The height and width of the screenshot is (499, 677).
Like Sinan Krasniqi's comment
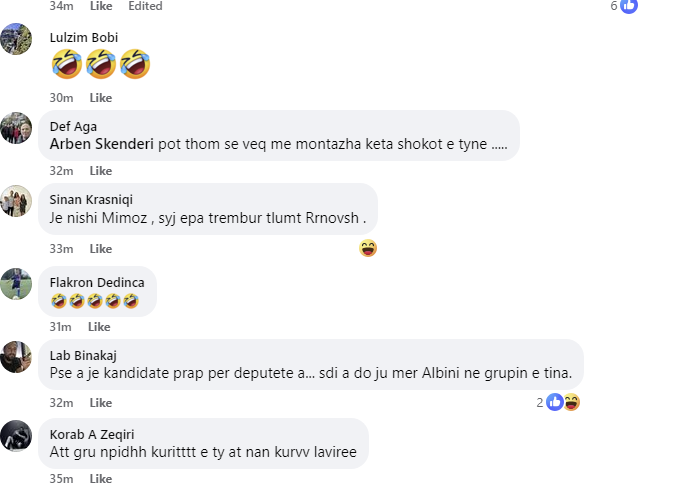point(100,249)
